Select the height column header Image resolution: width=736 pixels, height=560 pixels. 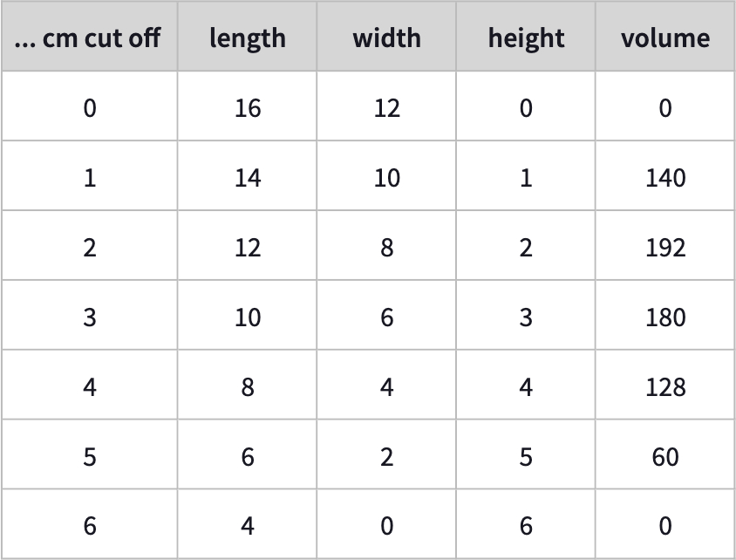click(526, 38)
